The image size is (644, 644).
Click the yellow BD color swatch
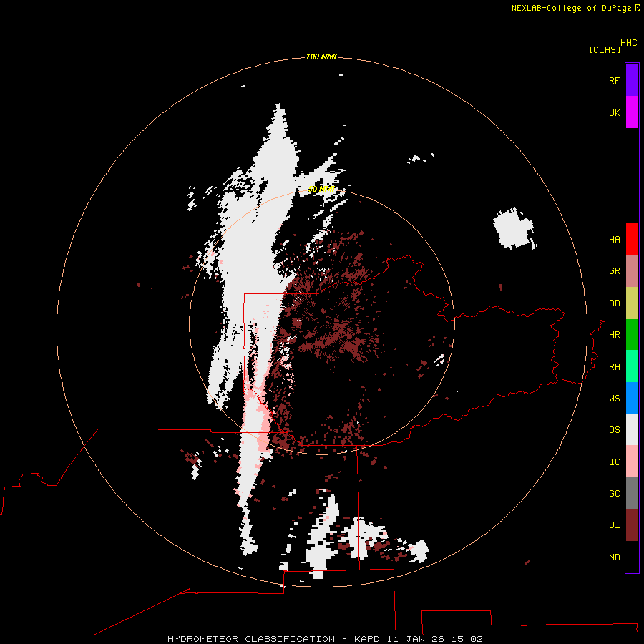tap(632, 303)
